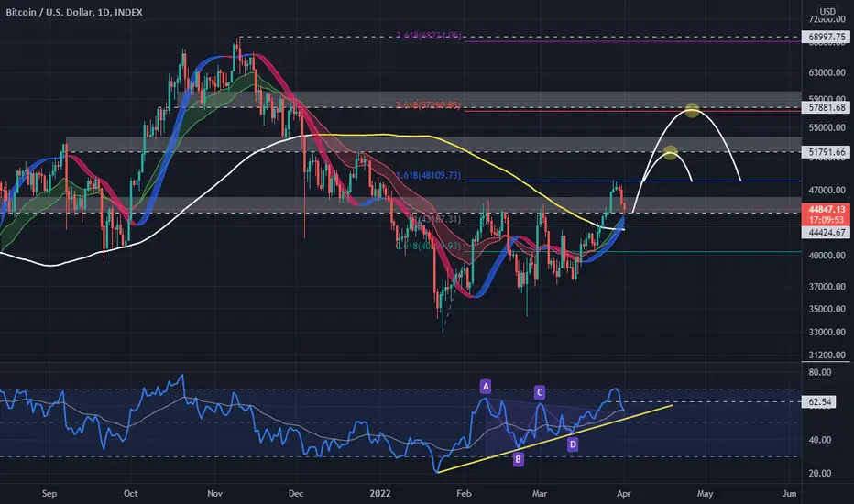Screen dimensions: 854x504
Task: Click the 40.00 RSI axis value
Action: [820, 440]
